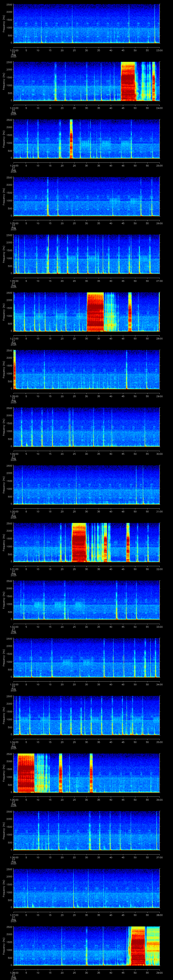173x980 pixels.
Task: Open the spectrogram panel starting at 1:35:00
Action: [x=87, y=773]
